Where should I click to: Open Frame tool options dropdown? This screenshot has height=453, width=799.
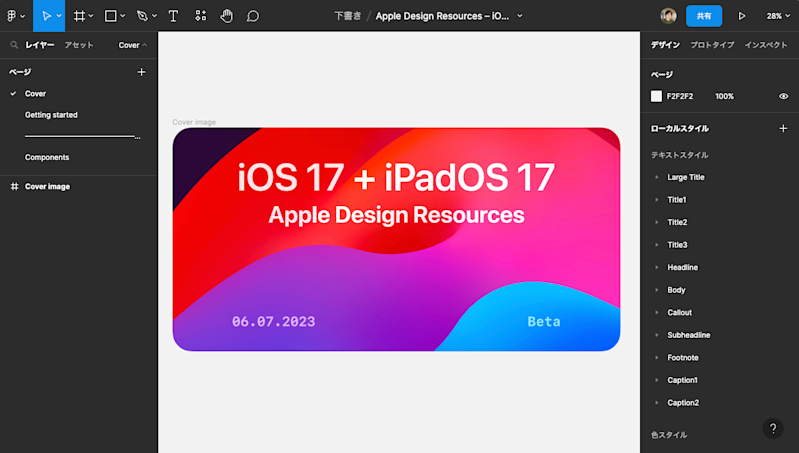click(x=91, y=16)
